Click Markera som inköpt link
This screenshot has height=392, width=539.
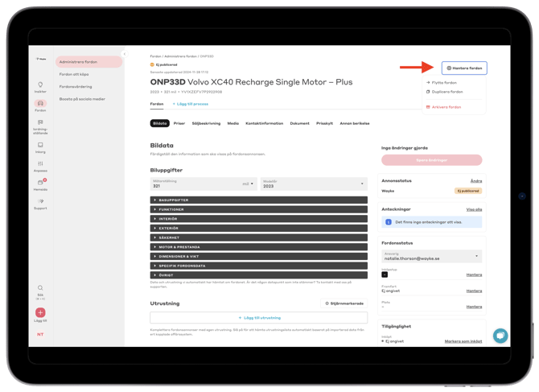(463, 341)
